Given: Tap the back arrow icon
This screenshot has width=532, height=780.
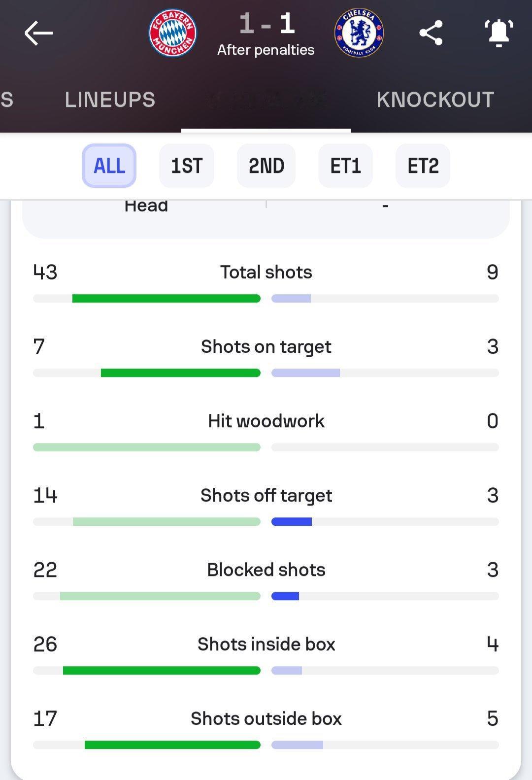Looking at the screenshot, I should tap(38, 33).
